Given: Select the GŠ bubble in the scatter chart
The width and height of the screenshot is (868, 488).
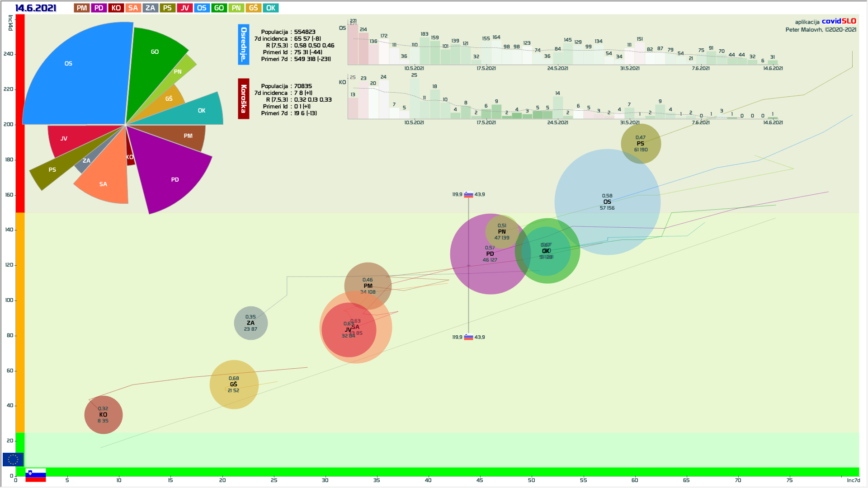Looking at the screenshot, I should (x=234, y=385).
